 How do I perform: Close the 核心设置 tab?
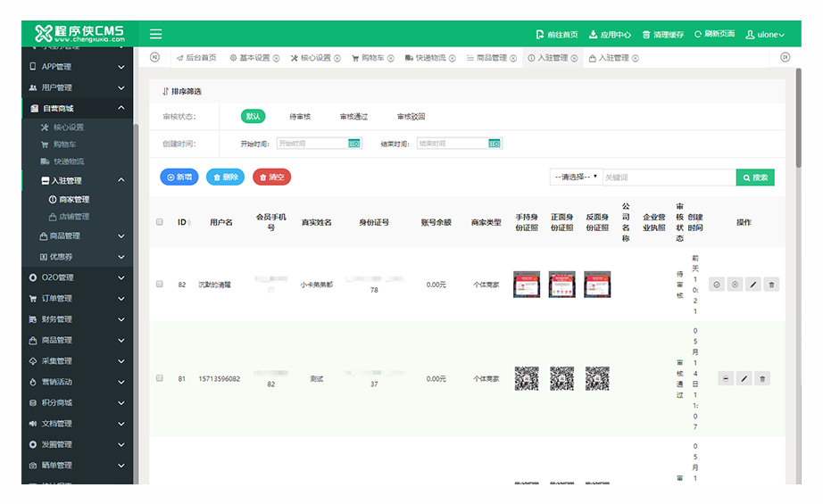coord(337,58)
